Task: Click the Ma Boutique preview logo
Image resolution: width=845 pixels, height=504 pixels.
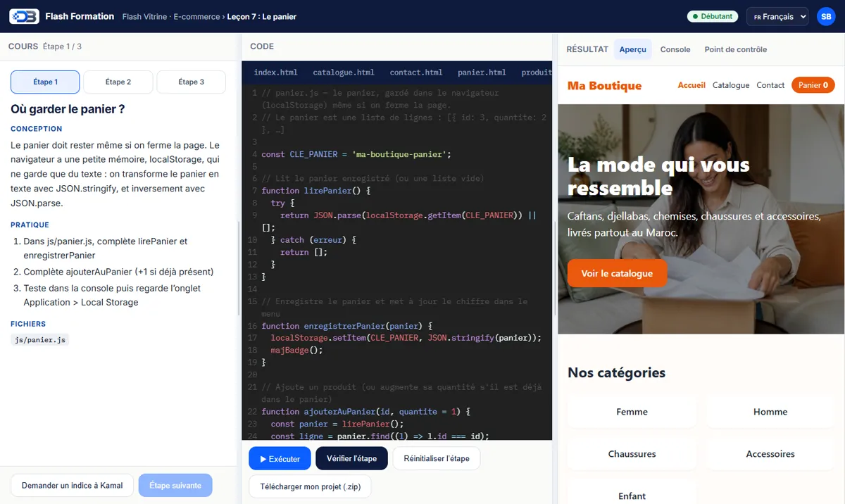Action: click(x=604, y=85)
